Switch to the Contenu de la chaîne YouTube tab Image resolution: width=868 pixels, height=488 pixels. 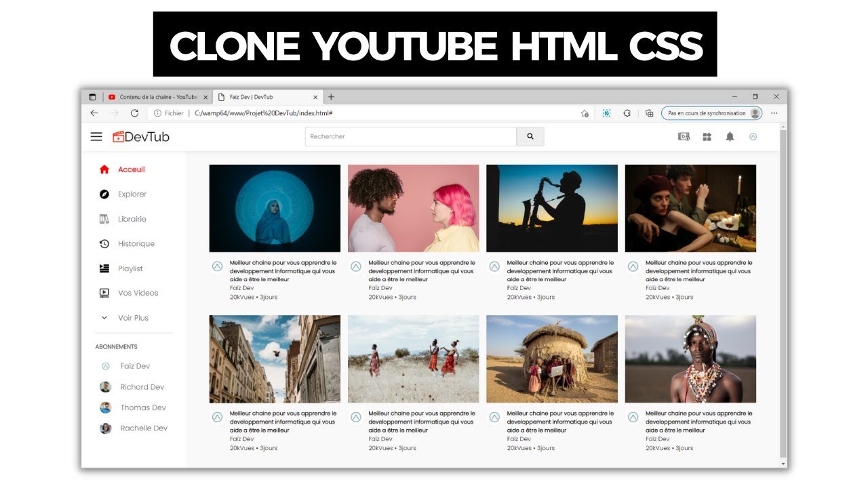[x=157, y=97]
